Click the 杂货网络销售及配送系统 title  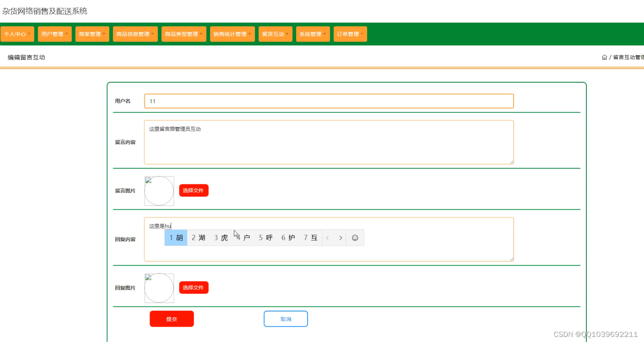44,11
